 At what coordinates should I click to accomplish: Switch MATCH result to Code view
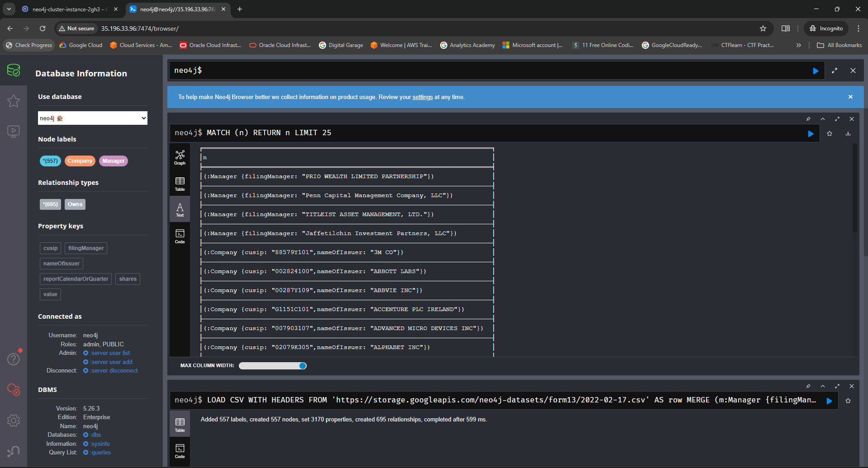coord(180,236)
